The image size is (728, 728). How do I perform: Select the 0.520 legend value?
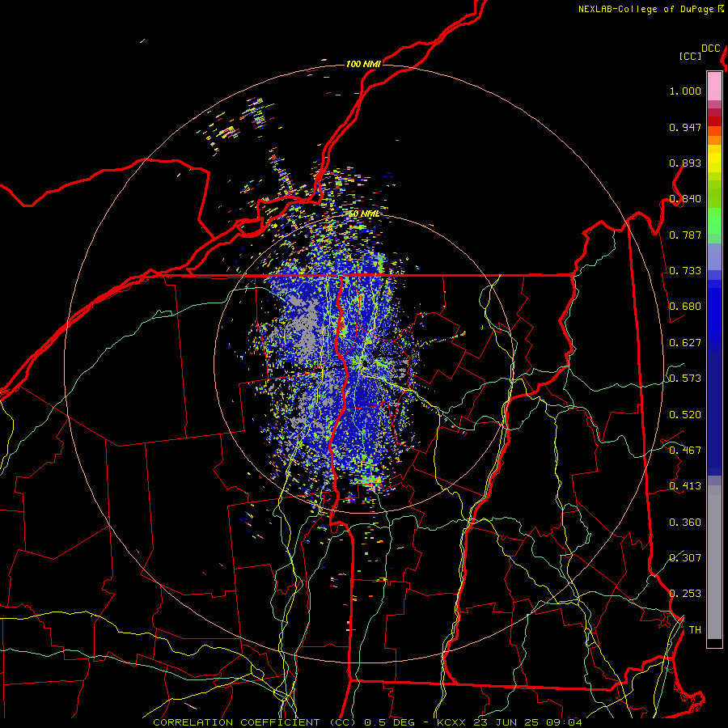tap(685, 415)
